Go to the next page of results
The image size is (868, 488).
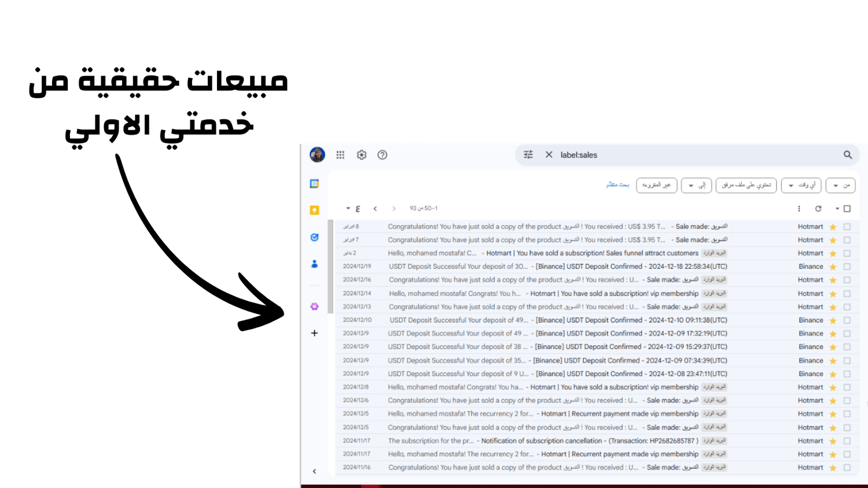click(376, 209)
